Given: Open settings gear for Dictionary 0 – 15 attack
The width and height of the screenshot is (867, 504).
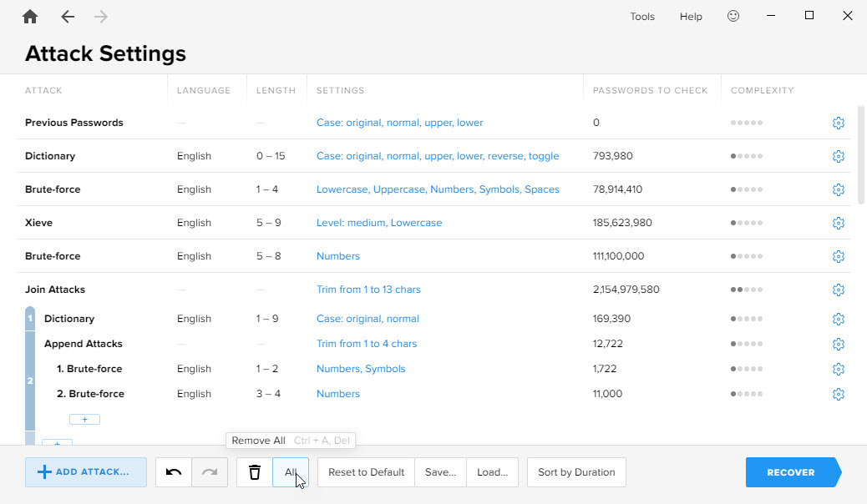Looking at the screenshot, I should click(839, 156).
